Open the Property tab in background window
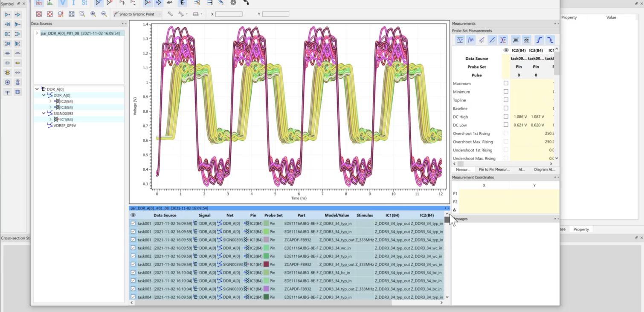This screenshot has width=644, height=312. coord(581,229)
